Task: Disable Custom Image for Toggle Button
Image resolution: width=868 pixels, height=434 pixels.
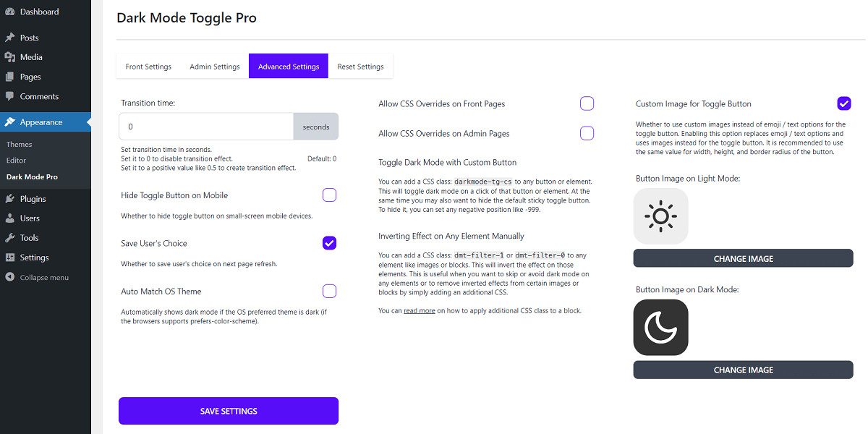Action: point(844,103)
